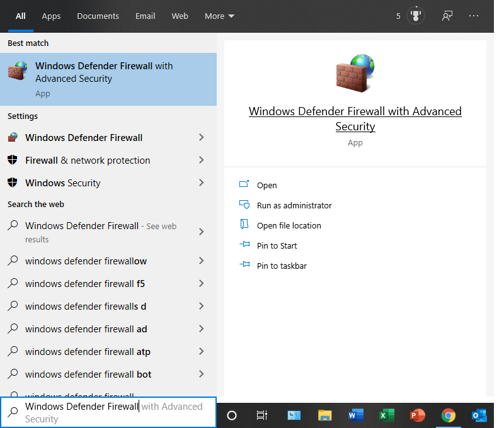Expand the Windows Security result arrow
Viewport: 504px width, 428px height.
202,183
